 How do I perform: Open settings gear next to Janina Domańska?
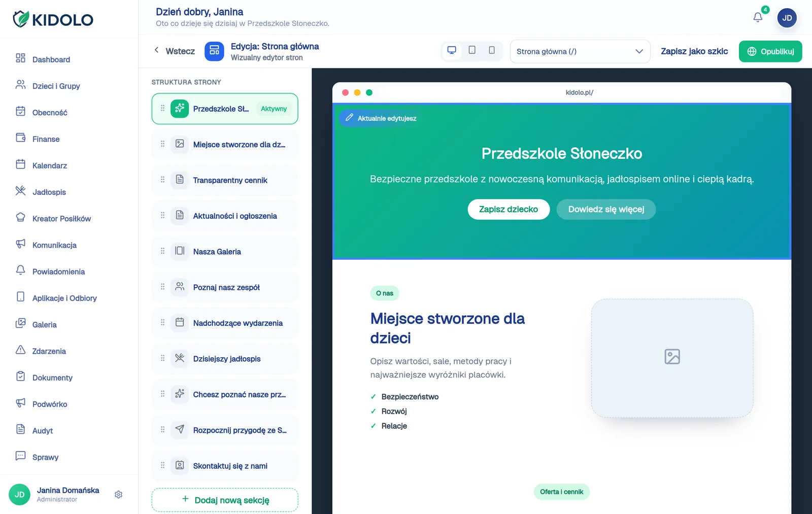coord(118,495)
